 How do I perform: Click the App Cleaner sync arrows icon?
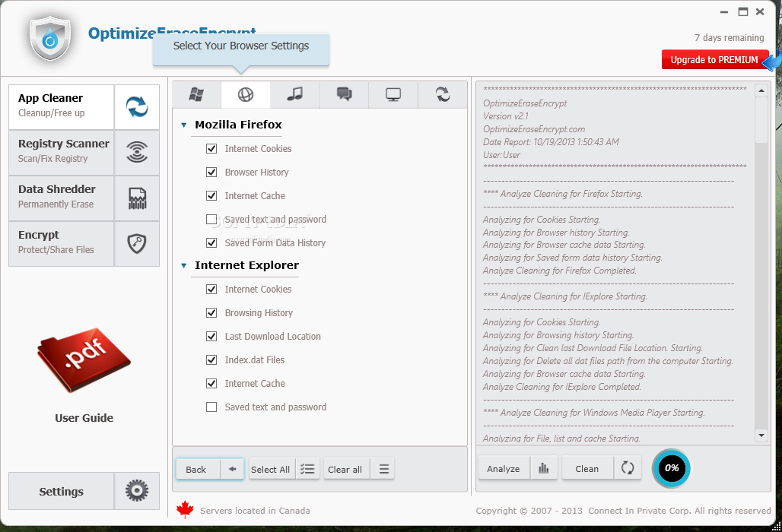137,107
